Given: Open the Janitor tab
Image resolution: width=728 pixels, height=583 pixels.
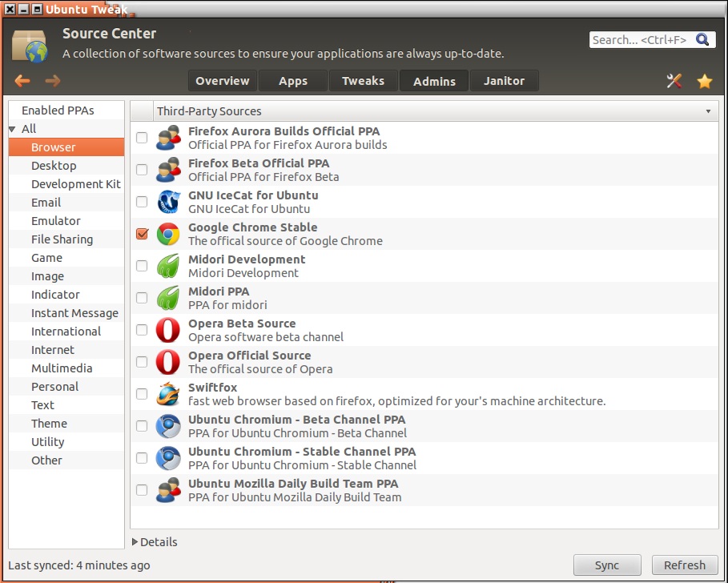Looking at the screenshot, I should coord(505,81).
